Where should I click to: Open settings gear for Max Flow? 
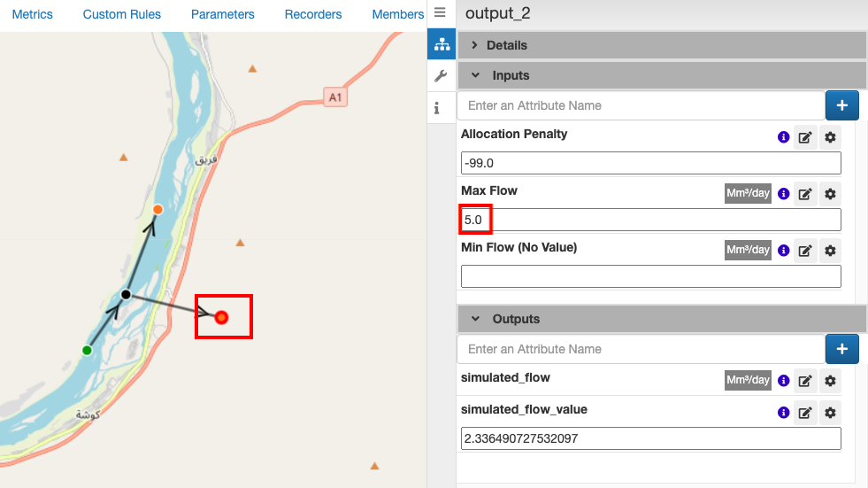pyautogui.click(x=830, y=194)
